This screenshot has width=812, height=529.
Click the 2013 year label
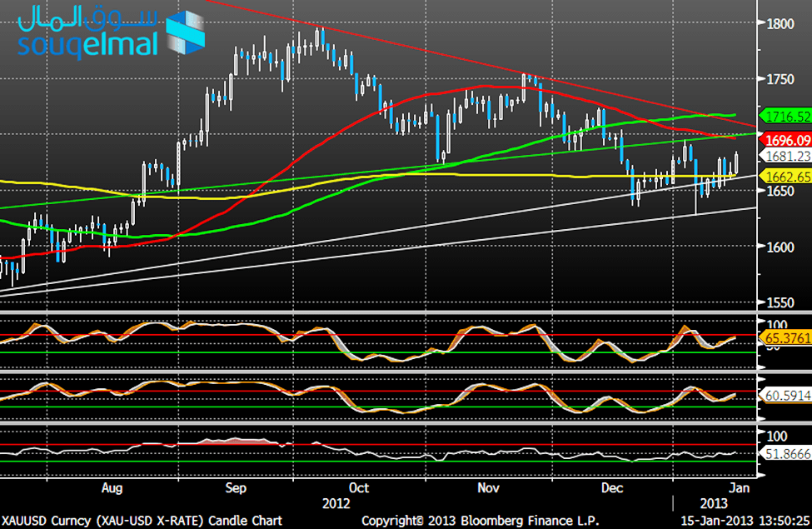click(x=714, y=504)
